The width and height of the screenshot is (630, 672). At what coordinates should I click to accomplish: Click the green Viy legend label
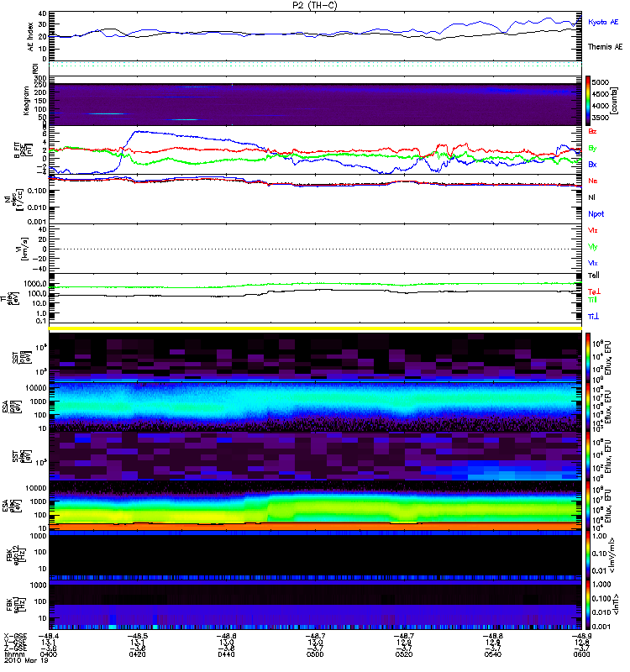click(592, 247)
